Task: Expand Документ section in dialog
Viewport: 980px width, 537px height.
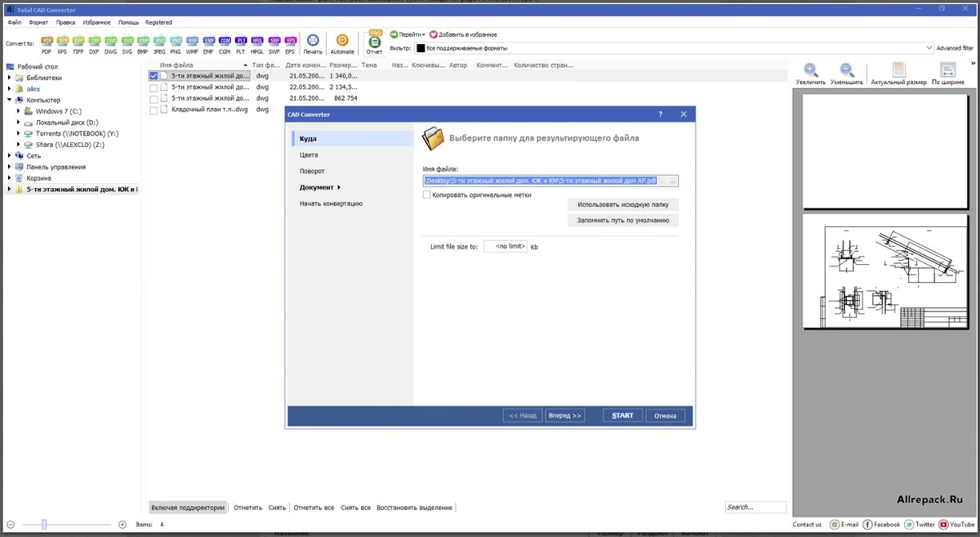Action: [319, 187]
